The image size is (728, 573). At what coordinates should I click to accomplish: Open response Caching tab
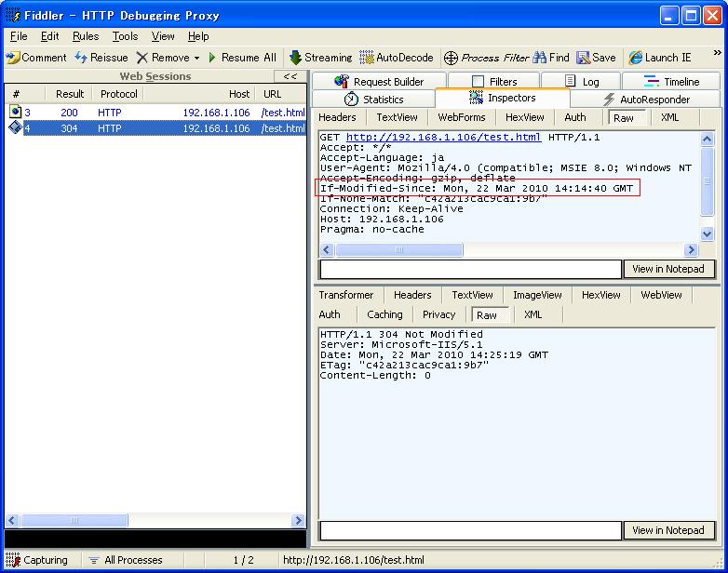384,314
